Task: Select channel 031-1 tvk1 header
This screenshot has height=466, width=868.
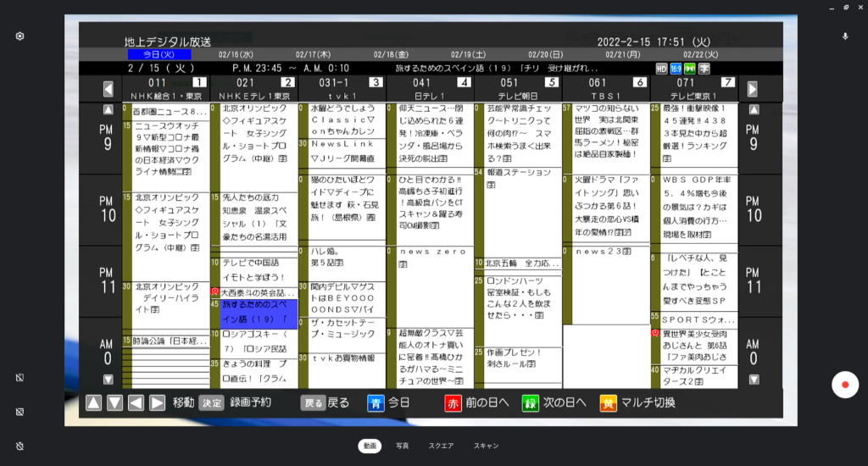Action: click(342, 89)
